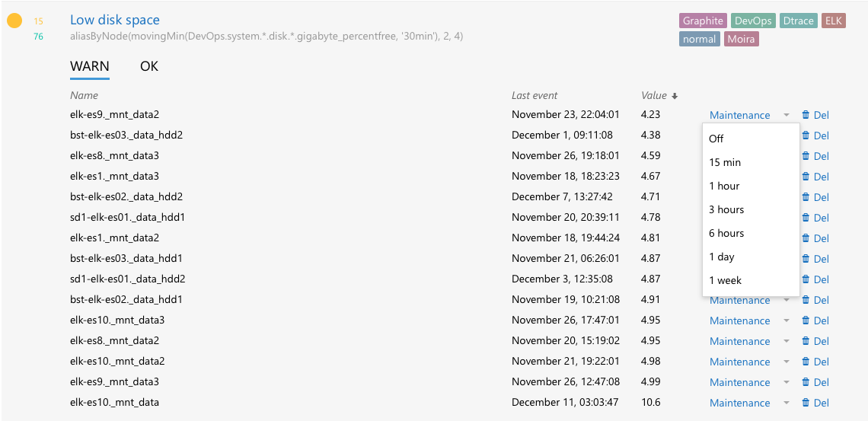
Task: Sort by Value column arrow
Action: click(675, 96)
